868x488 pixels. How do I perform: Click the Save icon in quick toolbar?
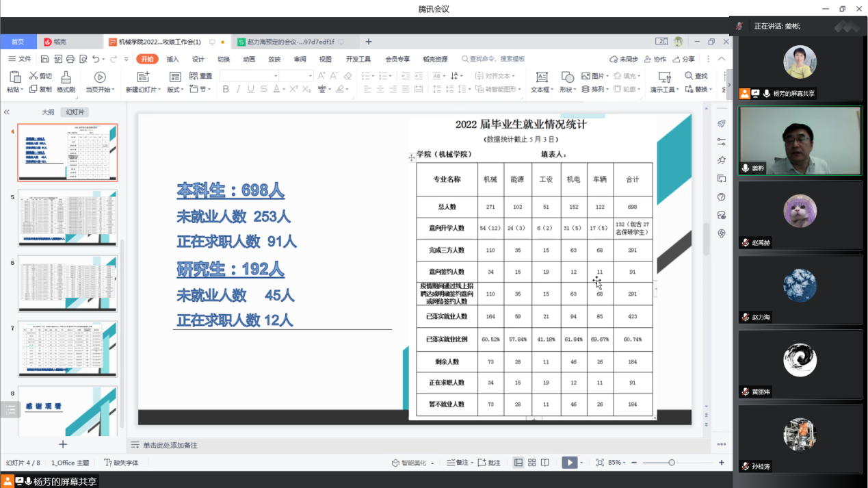coord(45,60)
